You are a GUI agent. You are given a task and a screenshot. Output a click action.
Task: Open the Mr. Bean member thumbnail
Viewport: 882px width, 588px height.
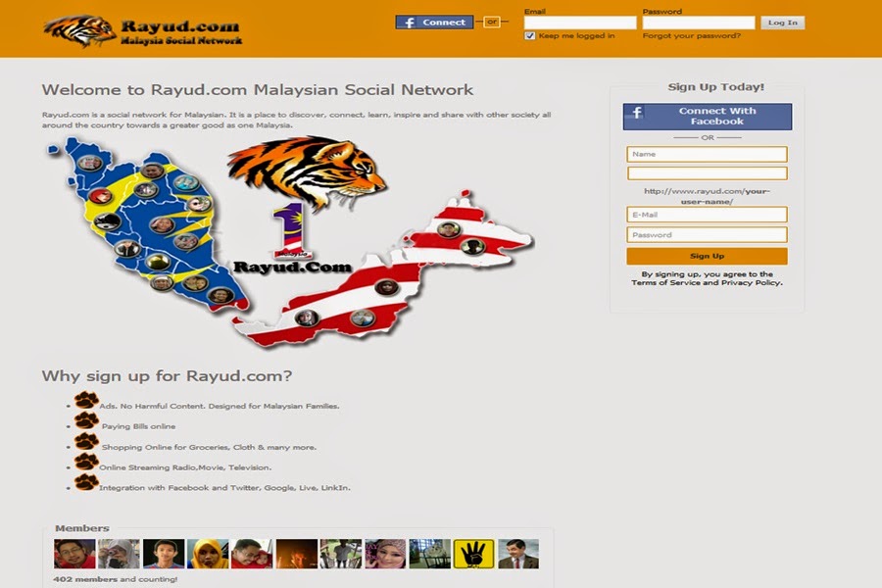pyautogui.click(x=518, y=554)
